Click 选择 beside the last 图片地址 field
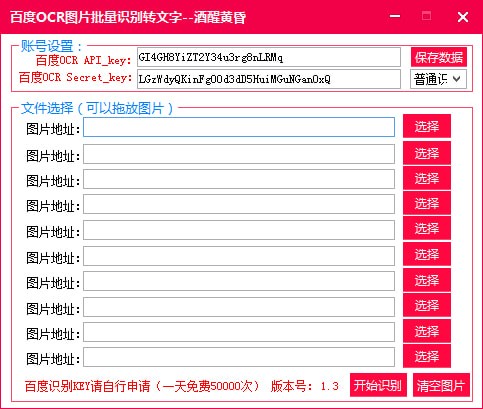 tap(427, 356)
